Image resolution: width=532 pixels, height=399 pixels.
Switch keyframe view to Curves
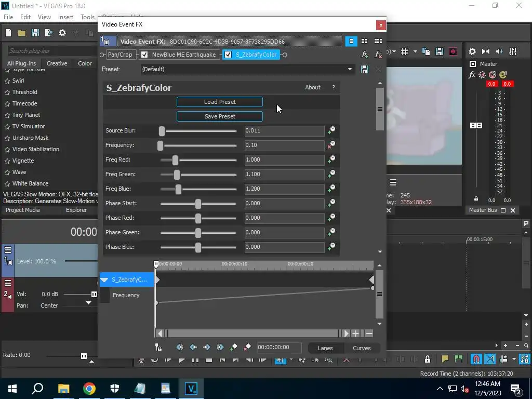point(362,348)
